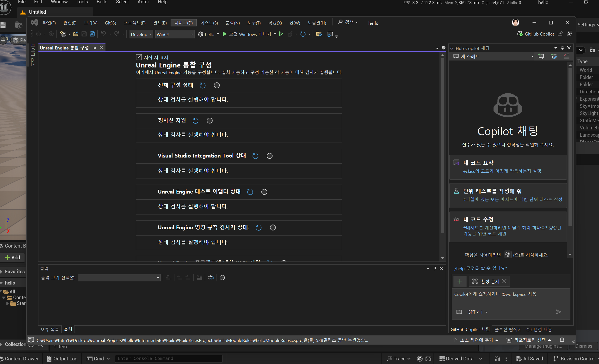The height and width of the screenshot is (364, 599).
Task: Click the Open File folder icon
Action: [76, 34]
